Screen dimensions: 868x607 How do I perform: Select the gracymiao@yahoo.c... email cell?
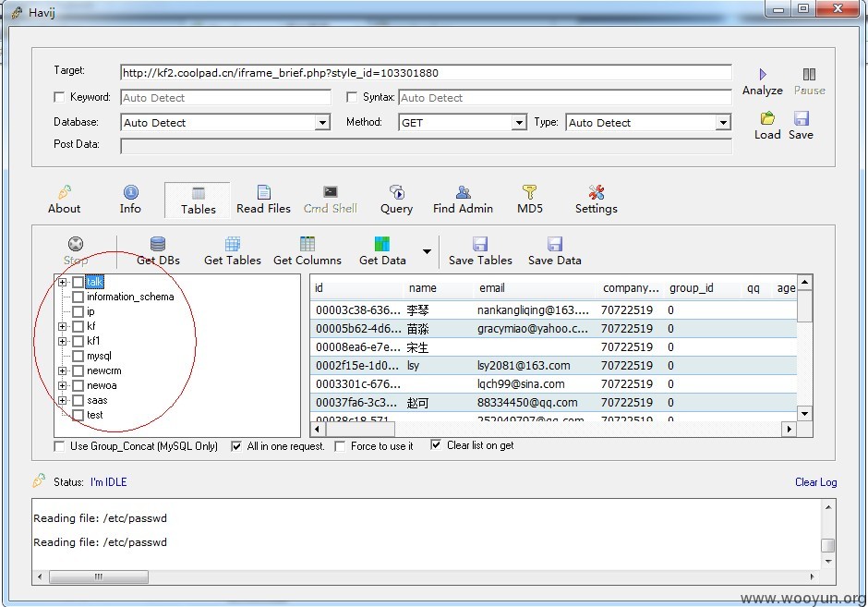pos(536,329)
